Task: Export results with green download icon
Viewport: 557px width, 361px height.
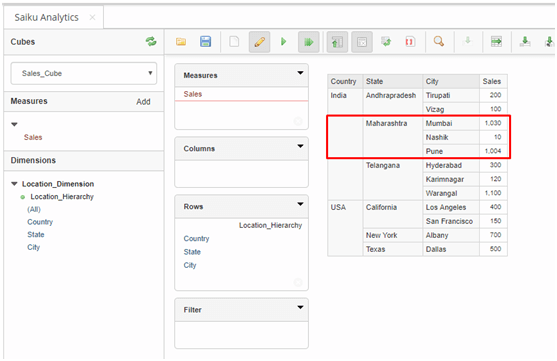Action: pyautogui.click(x=525, y=42)
